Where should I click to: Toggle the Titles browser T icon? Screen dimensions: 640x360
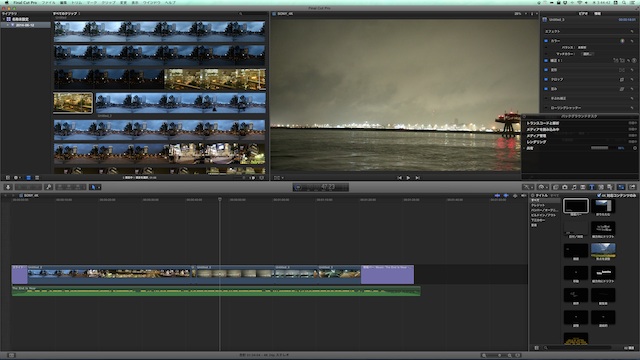592,187
